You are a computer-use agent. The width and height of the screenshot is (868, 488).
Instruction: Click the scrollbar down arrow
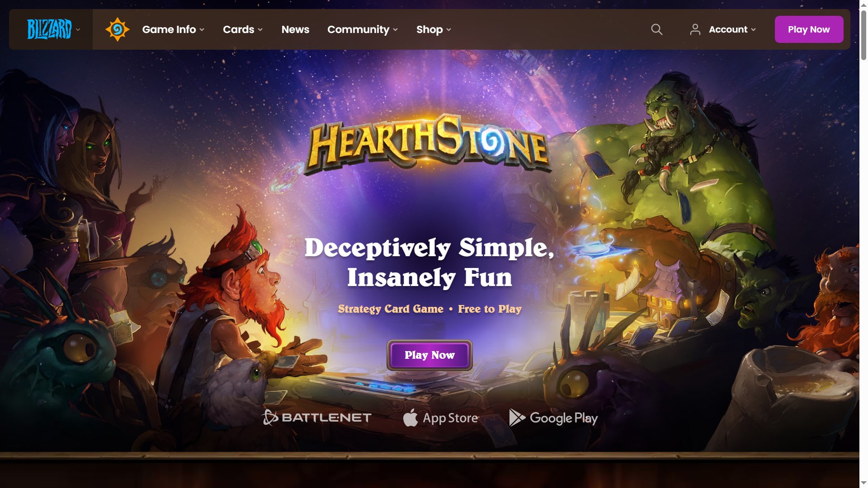(x=863, y=483)
